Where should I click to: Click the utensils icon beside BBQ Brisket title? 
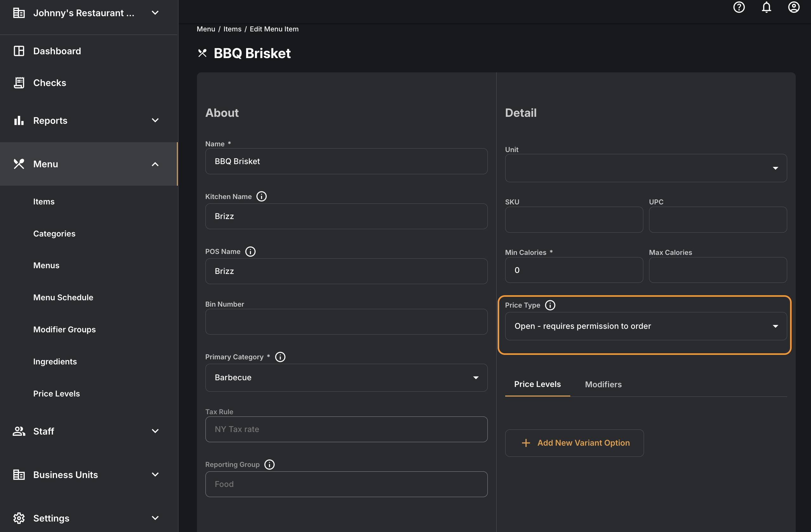202,53
